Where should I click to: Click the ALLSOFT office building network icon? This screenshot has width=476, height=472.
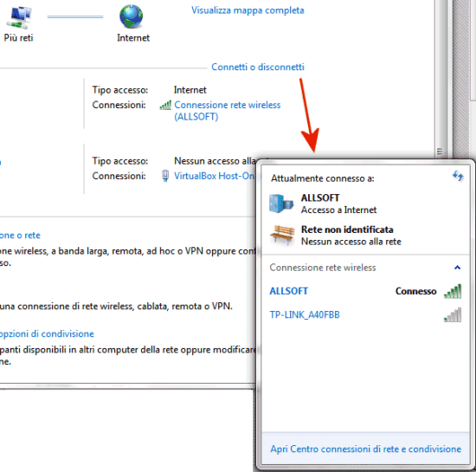pyautogui.click(x=281, y=204)
